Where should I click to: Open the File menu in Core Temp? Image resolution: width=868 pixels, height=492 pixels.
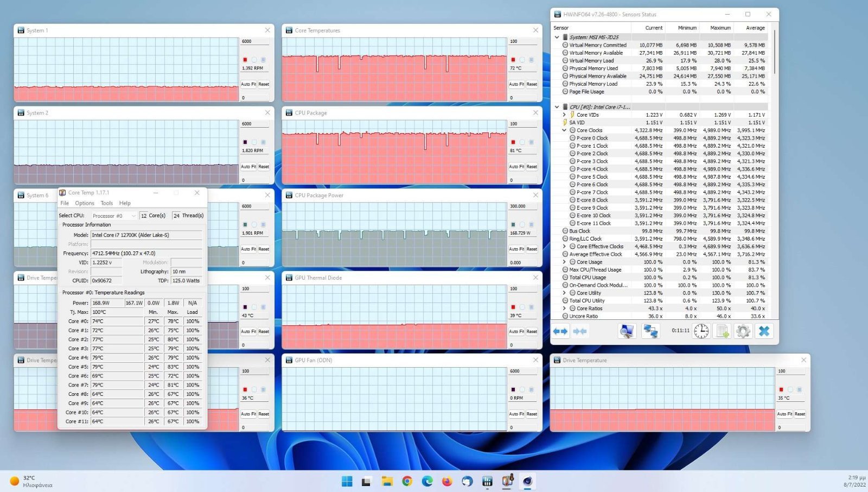click(x=65, y=203)
